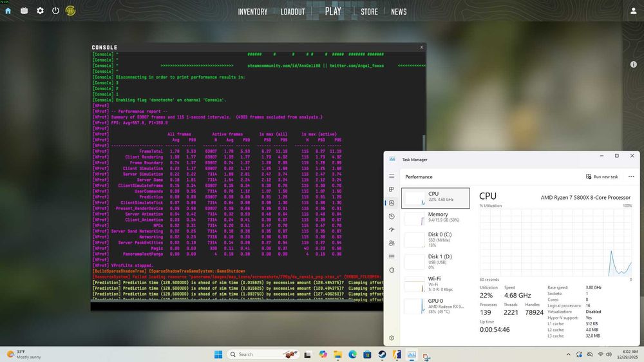
Task: Open STORE tab in game menu
Action: [369, 12]
